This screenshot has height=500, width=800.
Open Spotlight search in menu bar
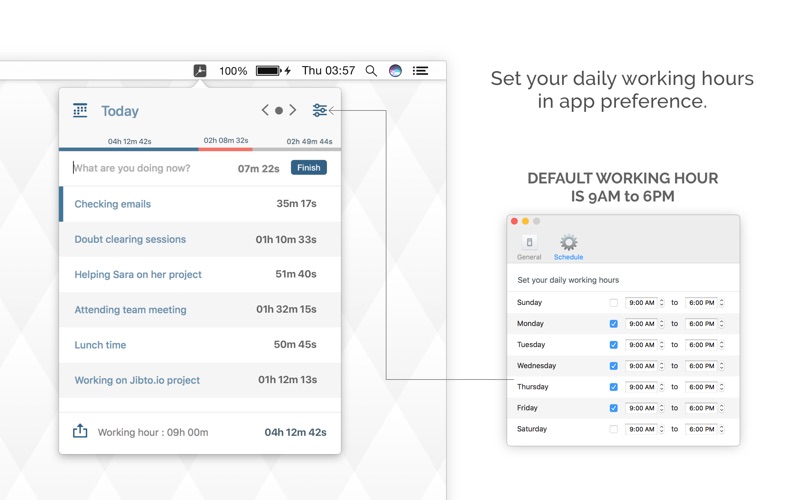point(371,71)
